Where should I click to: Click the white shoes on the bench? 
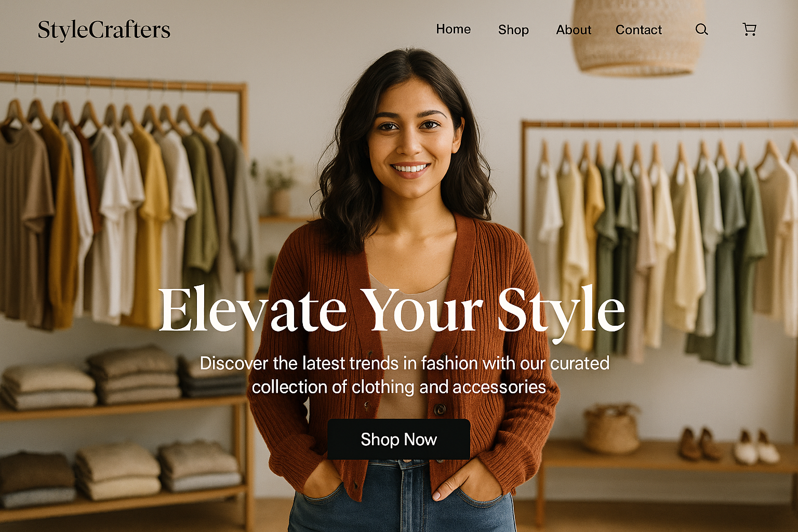point(756,447)
